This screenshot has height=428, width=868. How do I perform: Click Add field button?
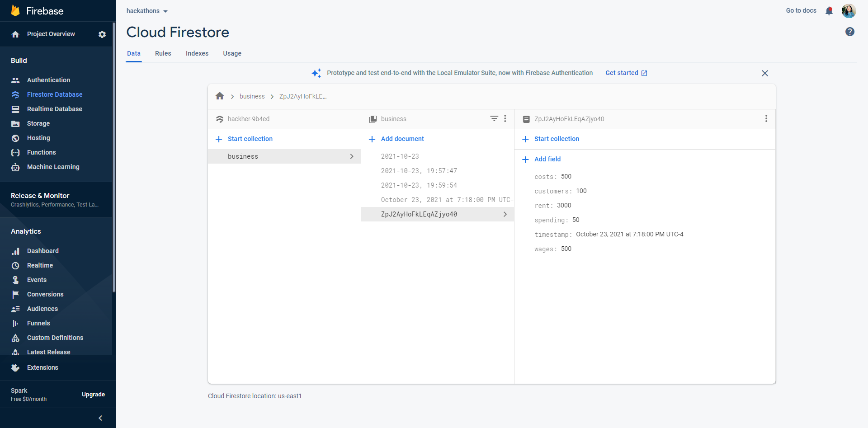coord(547,159)
